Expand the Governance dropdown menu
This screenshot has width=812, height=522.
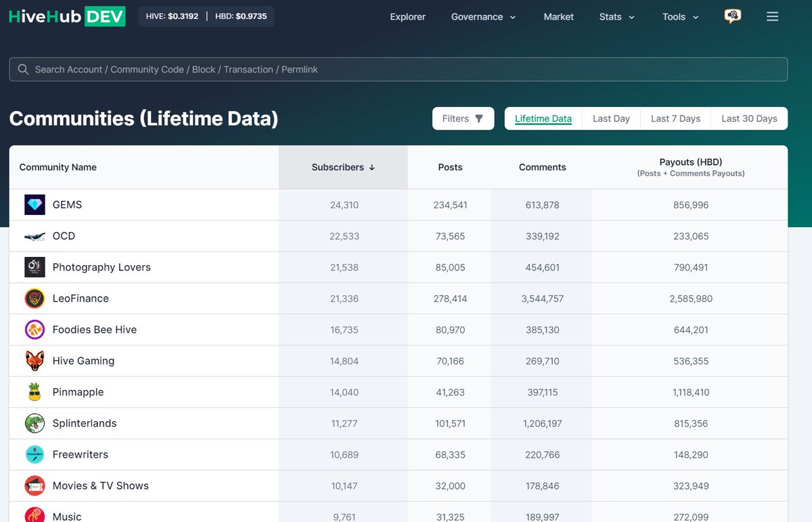pyautogui.click(x=483, y=17)
